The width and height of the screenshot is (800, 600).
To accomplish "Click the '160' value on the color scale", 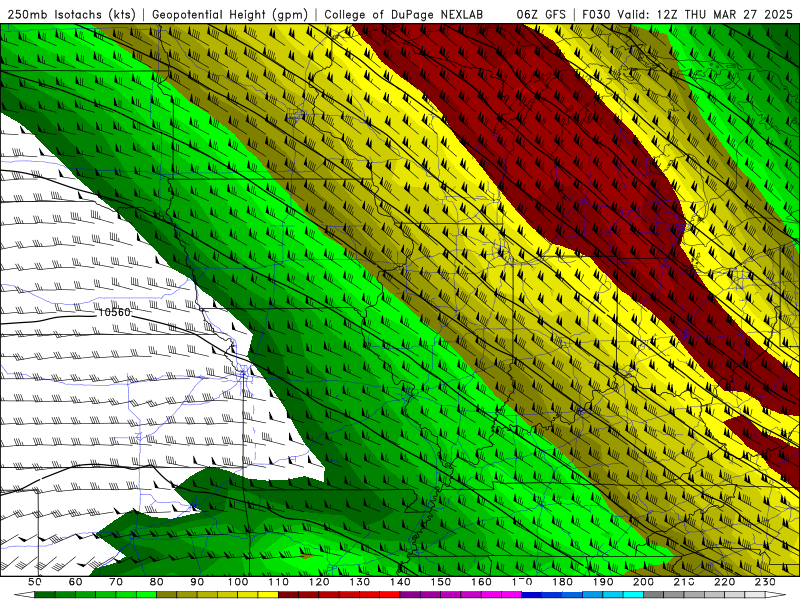I will (x=481, y=582).
